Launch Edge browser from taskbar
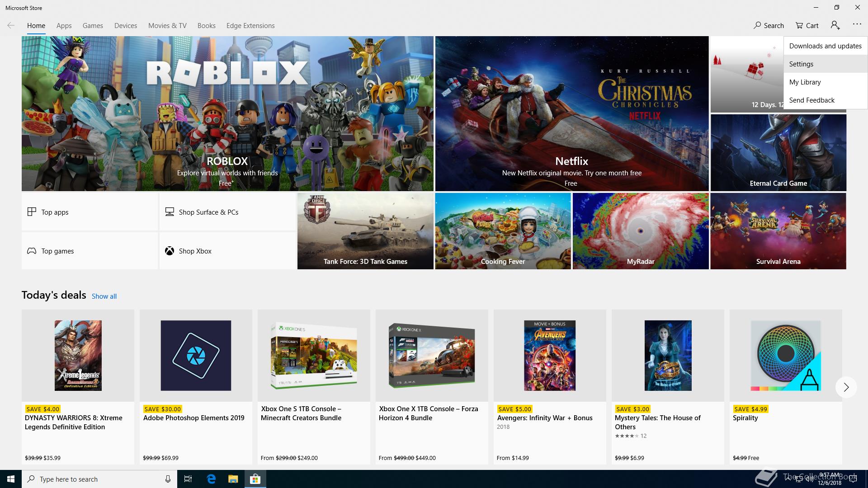 [211, 479]
